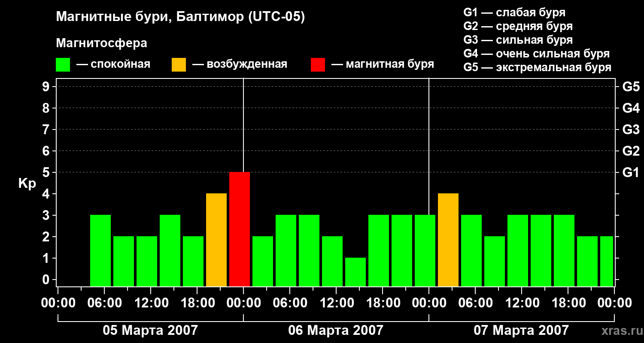Viewport: 644px width, 343px height.
Task: Click the 'G1' mark on the right-hand scale
Action: (631, 172)
